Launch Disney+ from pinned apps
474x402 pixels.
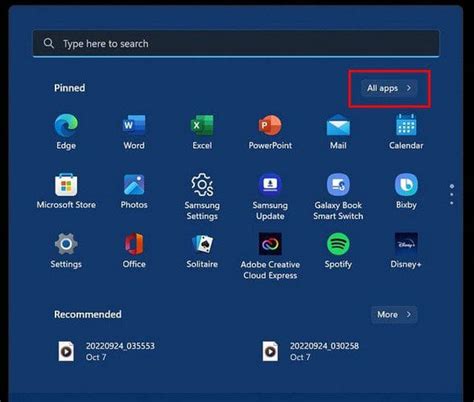[x=406, y=251]
